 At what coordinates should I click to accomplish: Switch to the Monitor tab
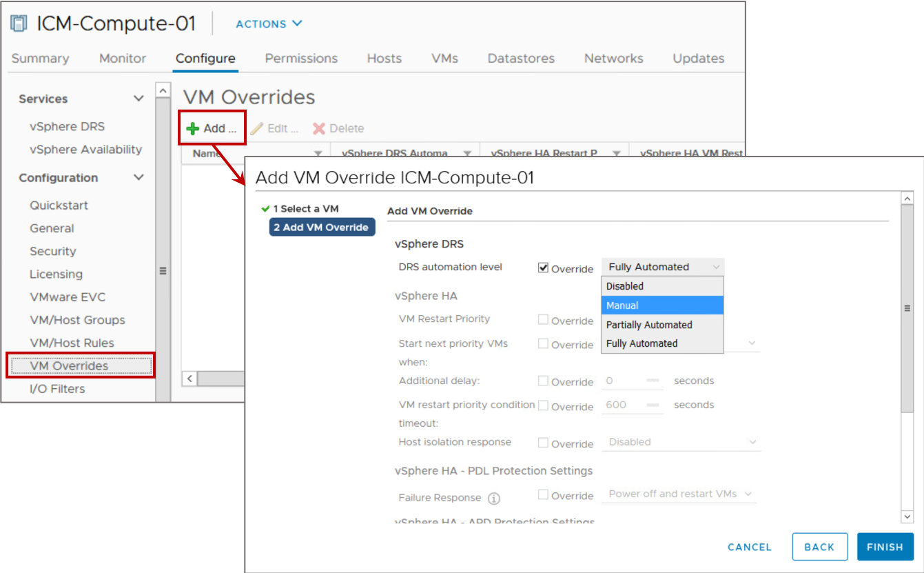[123, 59]
